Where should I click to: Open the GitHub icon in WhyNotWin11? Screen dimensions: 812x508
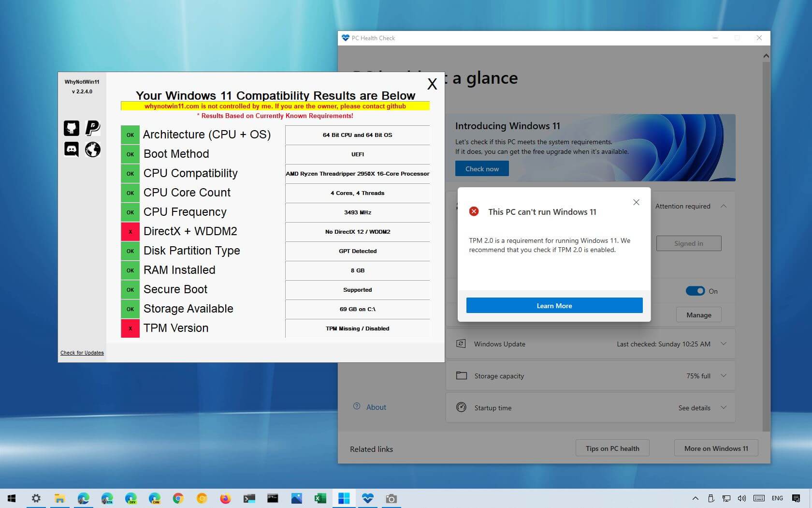(72, 128)
